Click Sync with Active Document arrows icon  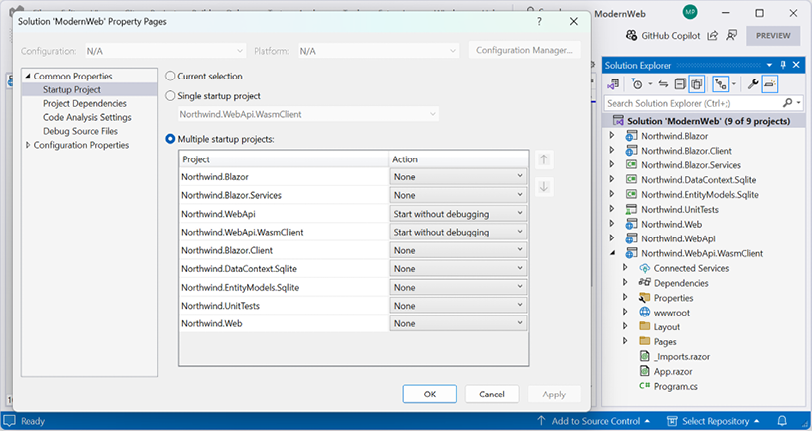coord(663,84)
